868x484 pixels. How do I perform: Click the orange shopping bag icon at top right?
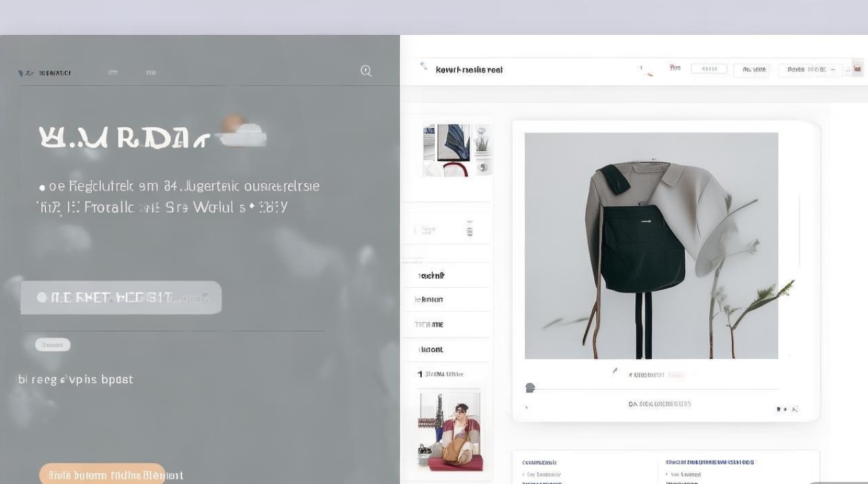(x=858, y=67)
